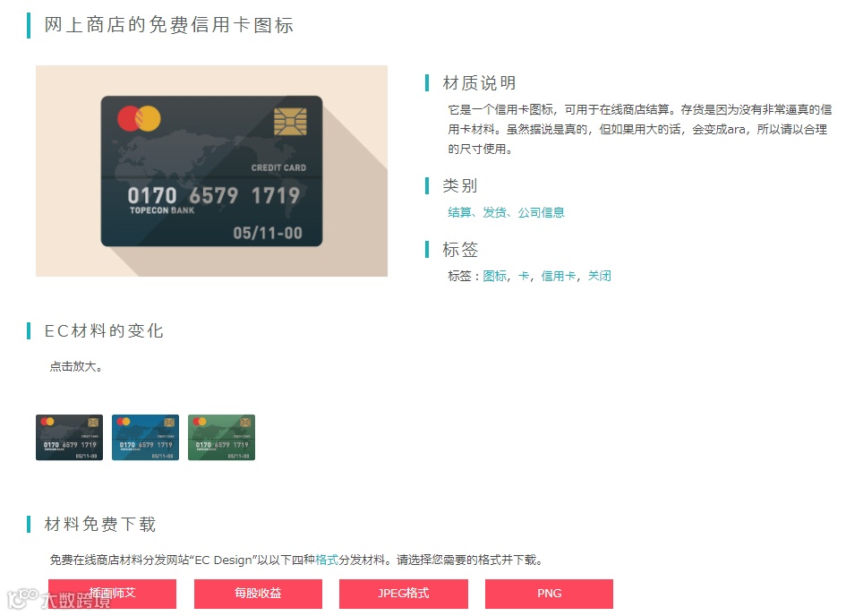Image resolution: width=846 pixels, height=616 pixels.
Task: Select the 信用卡 tag link
Action: 559,276
